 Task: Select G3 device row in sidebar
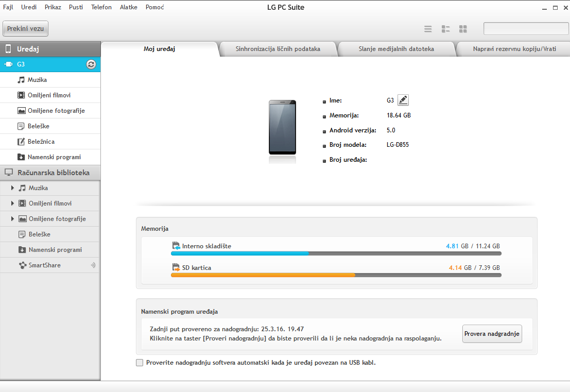pyautogui.click(x=50, y=64)
